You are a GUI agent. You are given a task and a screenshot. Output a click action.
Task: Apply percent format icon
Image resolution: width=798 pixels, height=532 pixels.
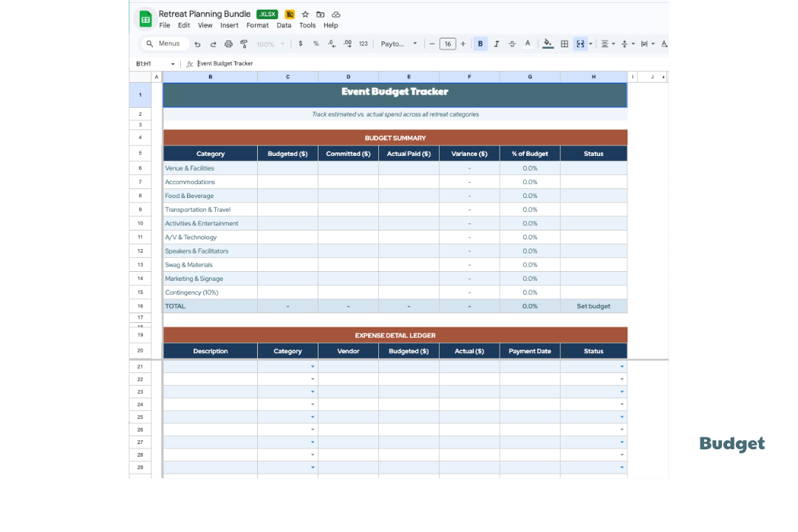(x=315, y=44)
